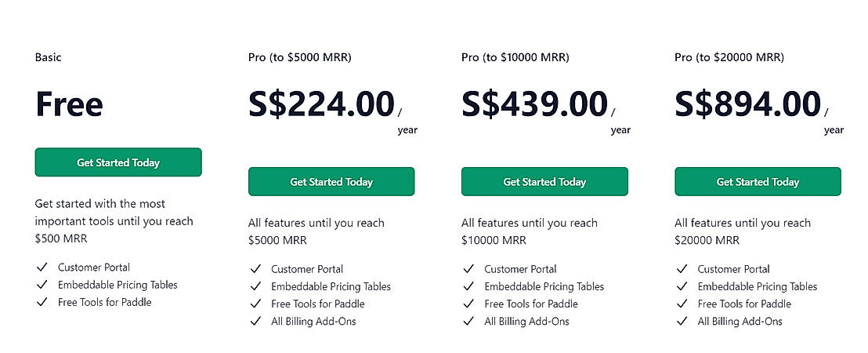Choose Get Started Today for S$894.00 plan
Screen dimensions: 868x353
758,181
